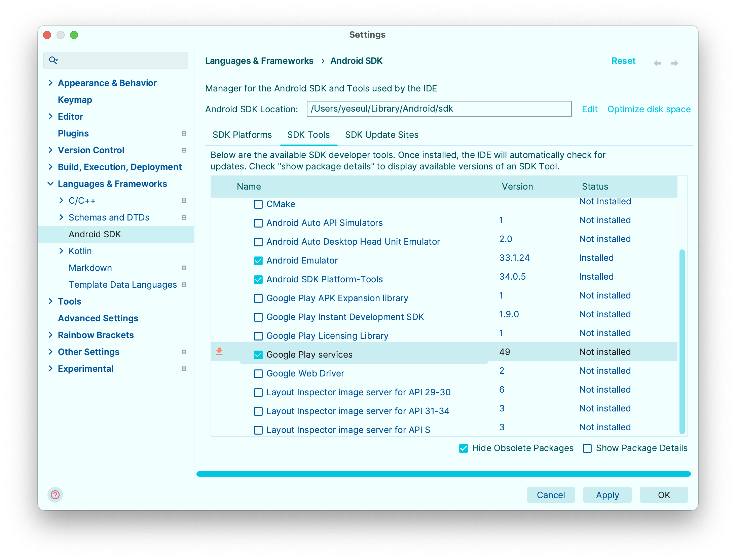This screenshot has width=736, height=560.
Task: Click the back navigation arrow
Action: (x=657, y=63)
